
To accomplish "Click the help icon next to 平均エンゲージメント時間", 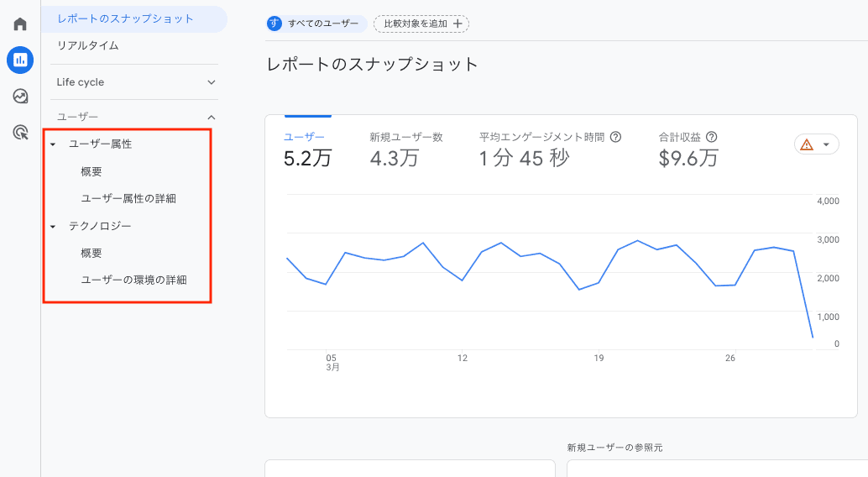I will click(x=615, y=137).
